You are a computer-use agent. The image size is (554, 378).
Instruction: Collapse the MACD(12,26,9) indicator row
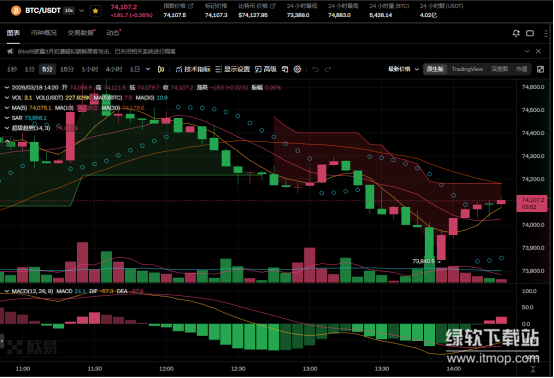point(7,291)
